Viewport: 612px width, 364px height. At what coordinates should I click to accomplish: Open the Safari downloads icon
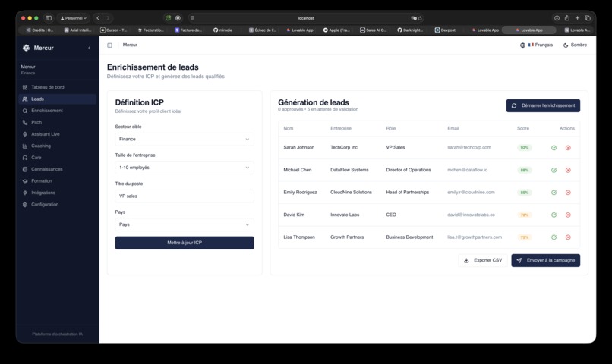pos(557,18)
